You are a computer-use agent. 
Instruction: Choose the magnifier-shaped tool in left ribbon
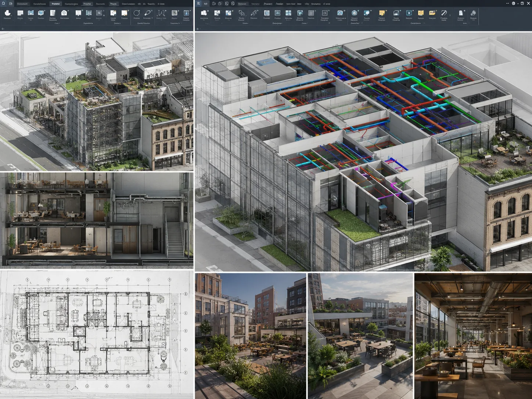coord(148,13)
